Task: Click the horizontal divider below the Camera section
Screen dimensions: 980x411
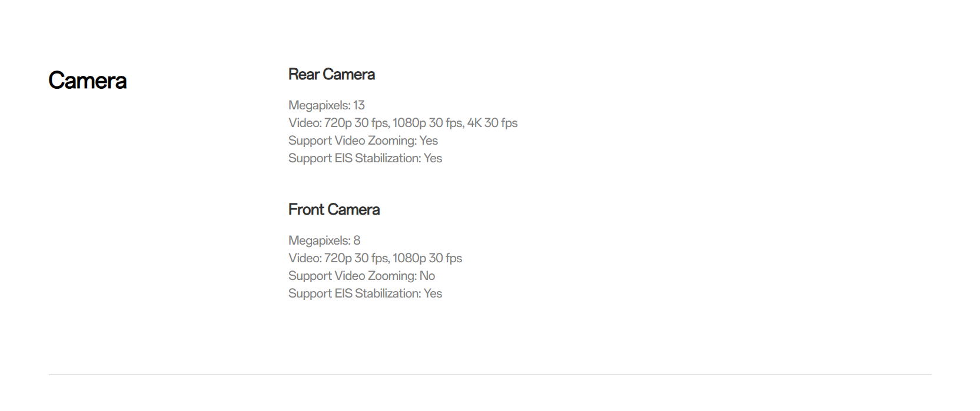Action: click(x=490, y=375)
